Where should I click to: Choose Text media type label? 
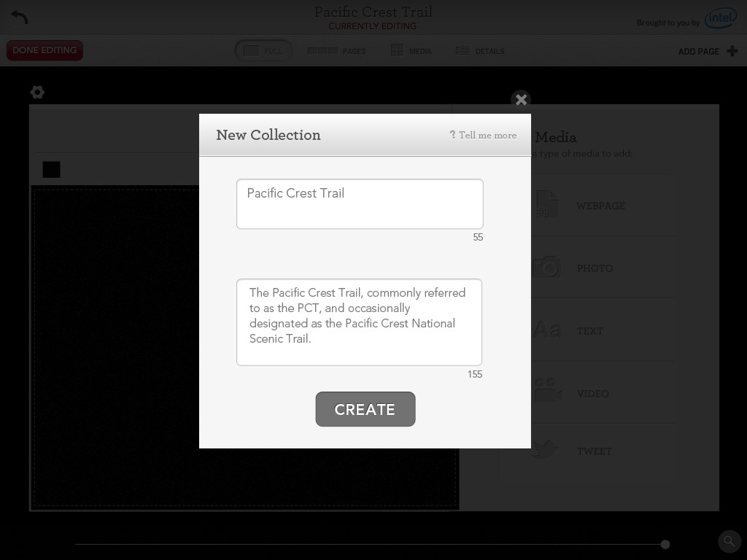point(589,331)
